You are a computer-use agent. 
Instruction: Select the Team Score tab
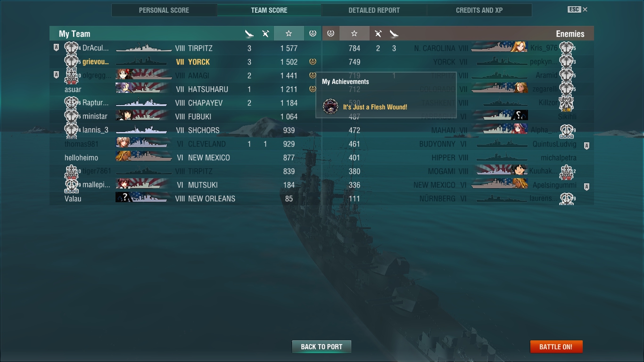pos(269,10)
